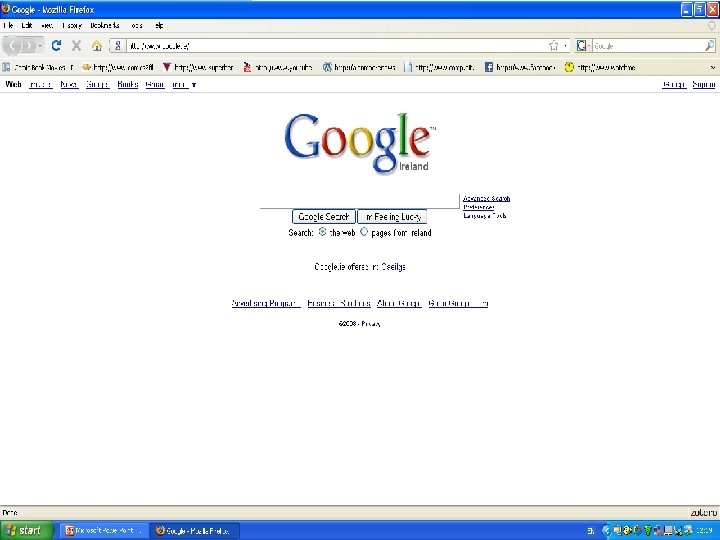
Task: Open the Preferences link
Action: [x=478, y=207]
